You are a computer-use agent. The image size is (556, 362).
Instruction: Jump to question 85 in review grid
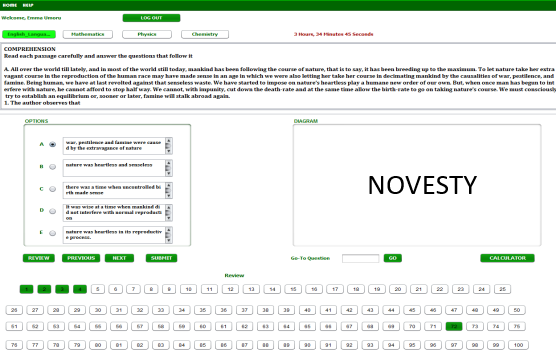pos(202,345)
